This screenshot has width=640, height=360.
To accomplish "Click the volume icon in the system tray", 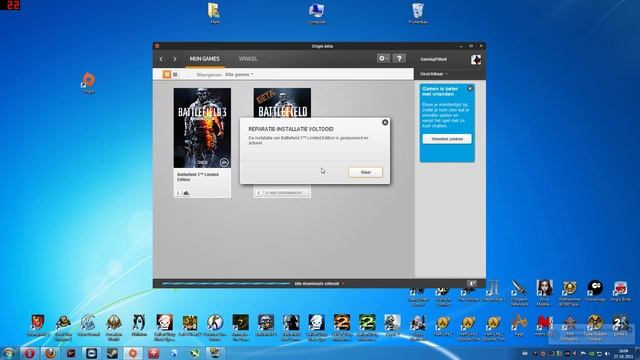I will [x=607, y=353].
